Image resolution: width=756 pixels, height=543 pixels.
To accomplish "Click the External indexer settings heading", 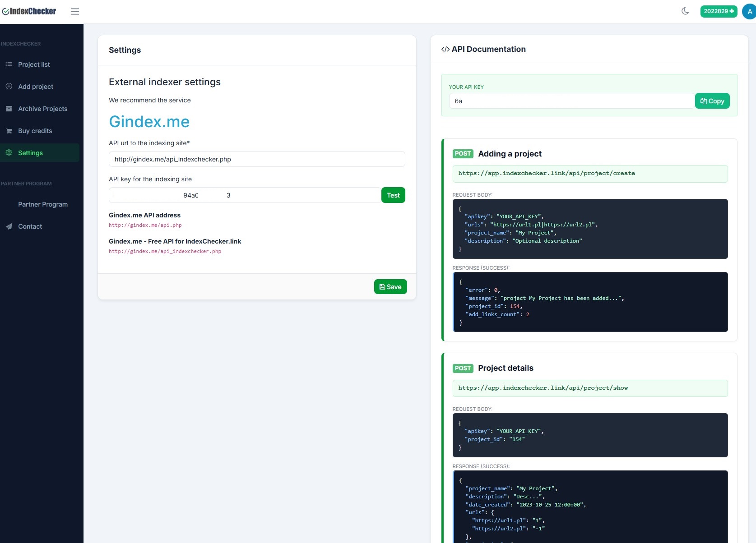I will [165, 82].
